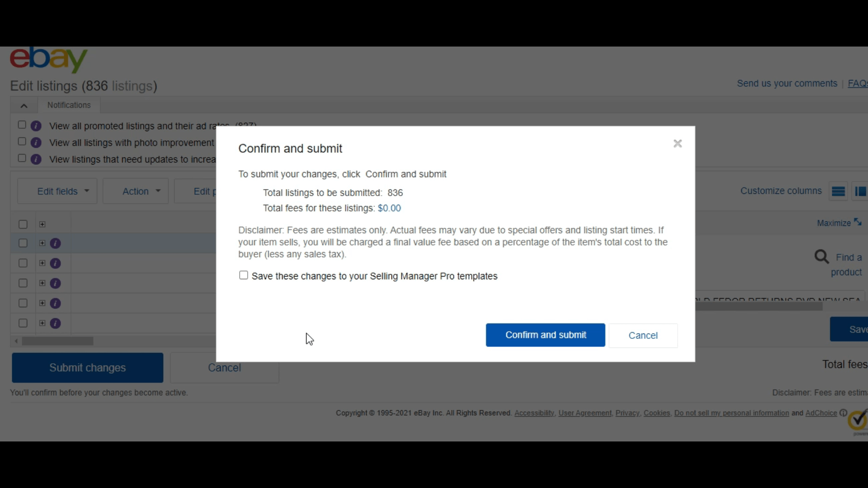This screenshot has height=488, width=868.
Task: Open the Edit fields dropdown
Action: (57, 191)
